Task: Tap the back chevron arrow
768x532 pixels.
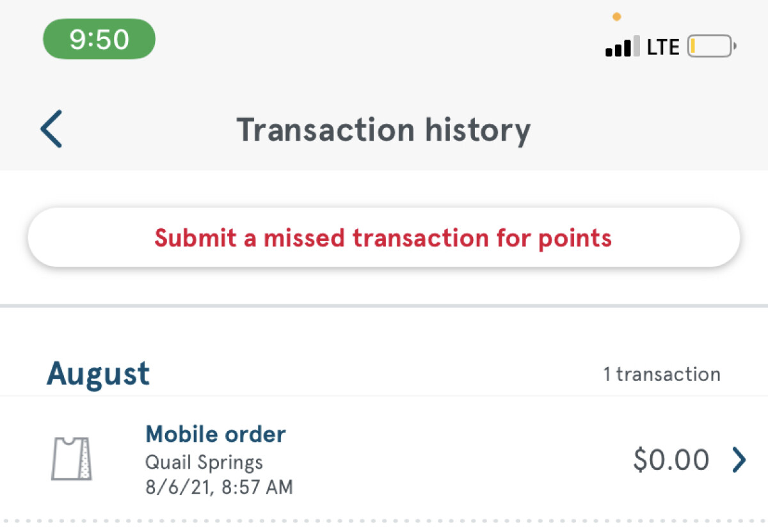Action: point(52,129)
